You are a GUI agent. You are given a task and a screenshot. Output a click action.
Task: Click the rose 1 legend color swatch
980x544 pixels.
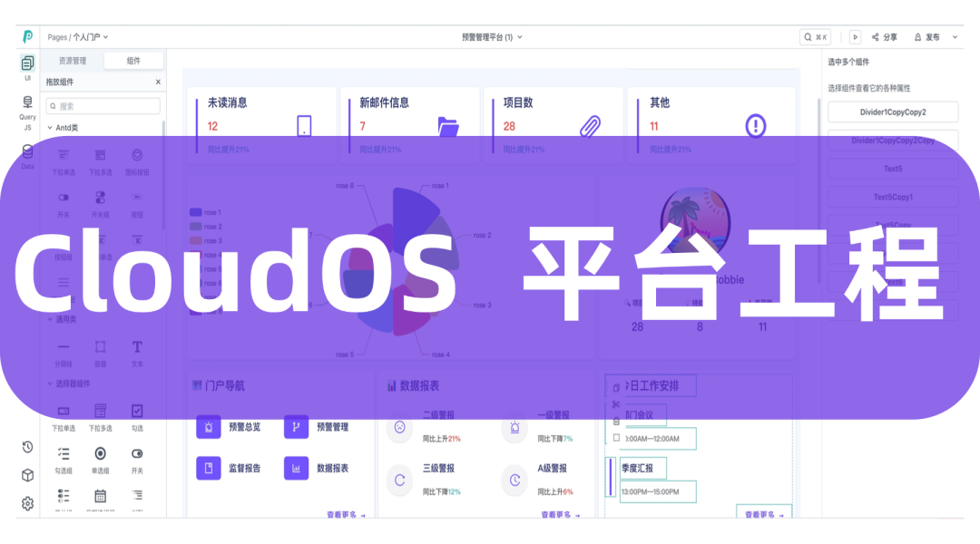click(196, 212)
